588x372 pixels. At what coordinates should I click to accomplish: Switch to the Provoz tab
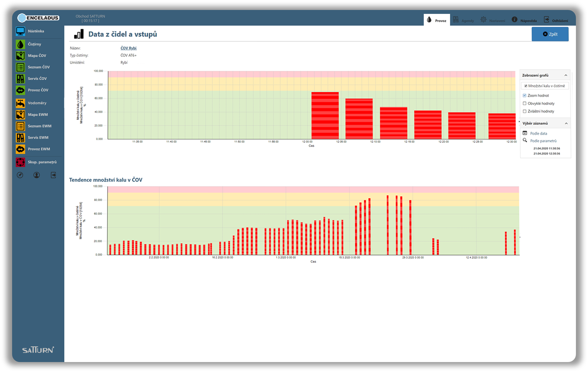[437, 20]
